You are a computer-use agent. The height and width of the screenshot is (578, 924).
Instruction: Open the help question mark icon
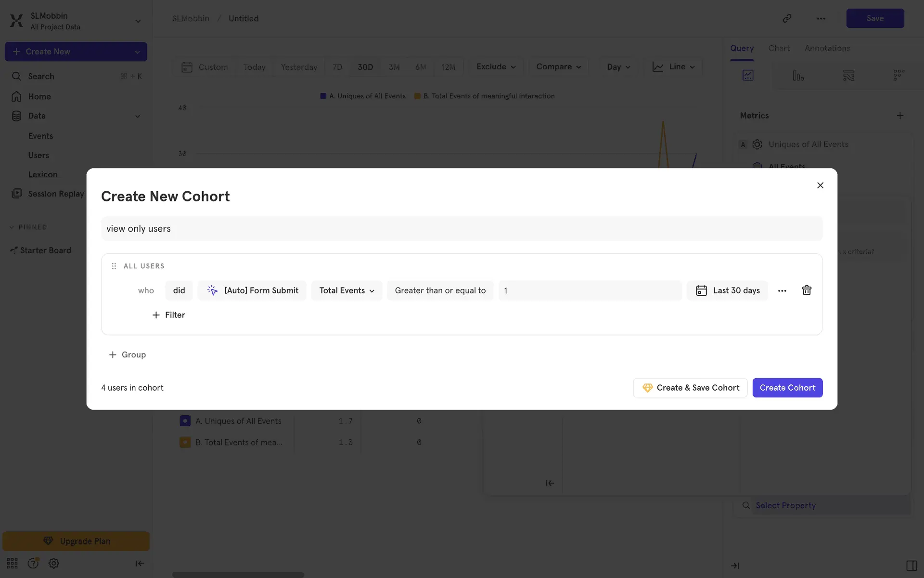tap(33, 563)
